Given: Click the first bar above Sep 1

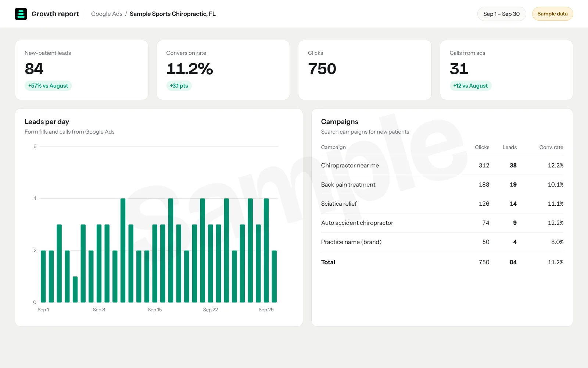Looking at the screenshot, I should click(x=43, y=276).
